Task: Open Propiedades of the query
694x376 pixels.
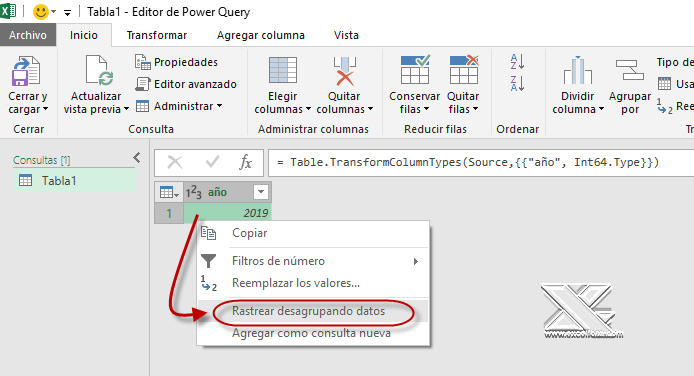Action: point(177,62)
